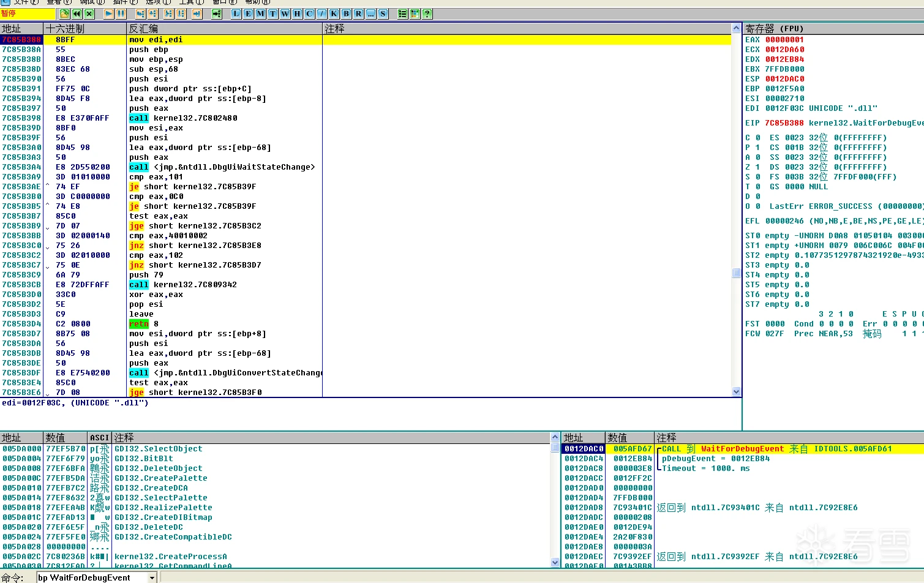Click the 反汇编 column header
Viewport: 924px width, 583px height.
[224, 28]
